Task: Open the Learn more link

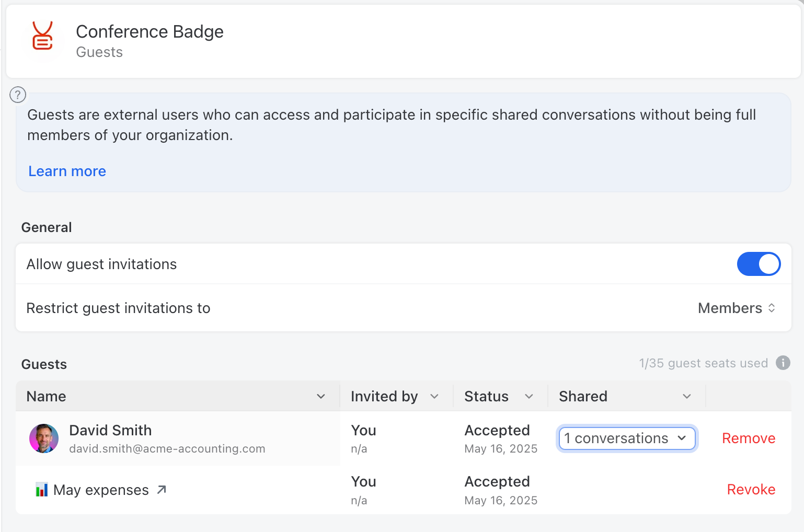Action: click(x=67, y=171)
